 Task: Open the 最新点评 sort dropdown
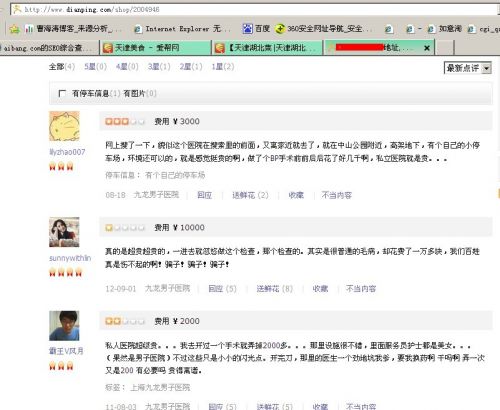468,68
